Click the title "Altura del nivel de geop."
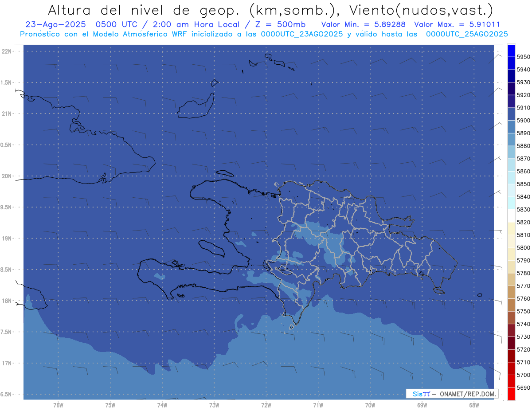This screenshot has height=411, width=532. 145,10
